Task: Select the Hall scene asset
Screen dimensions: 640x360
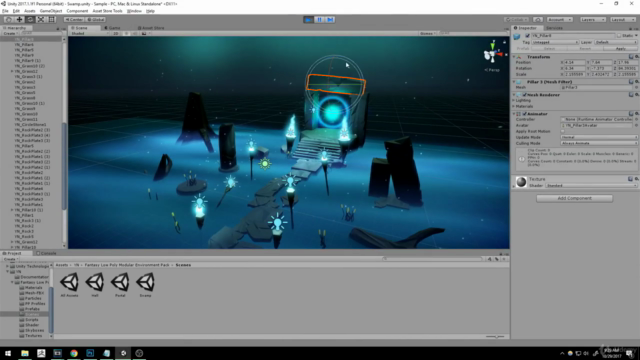Action: 95,284
